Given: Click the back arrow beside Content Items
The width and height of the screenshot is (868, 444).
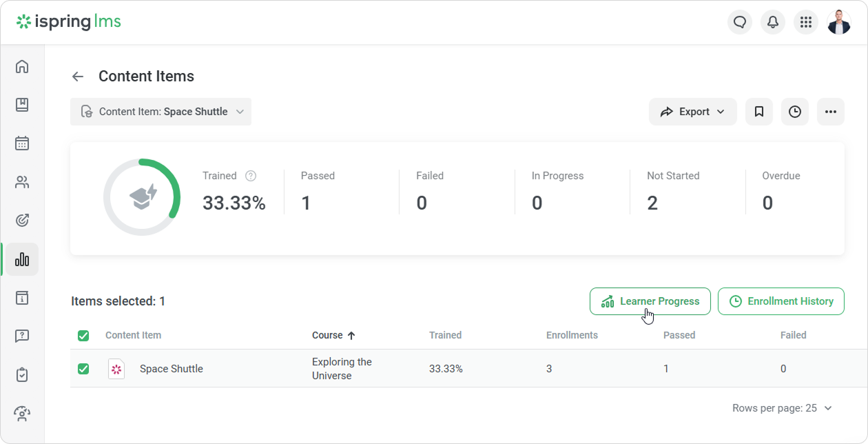Looking at the screenshot, I should [78, 77].
